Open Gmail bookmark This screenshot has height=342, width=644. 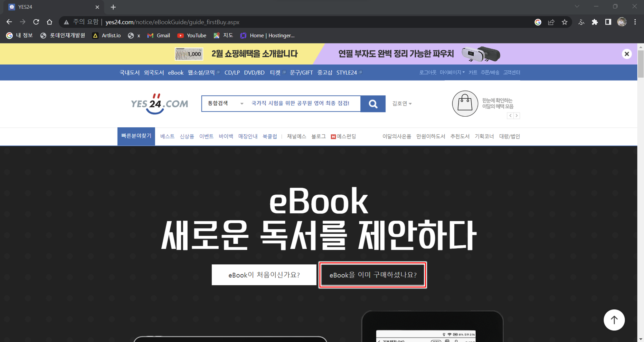pos(159,35)
